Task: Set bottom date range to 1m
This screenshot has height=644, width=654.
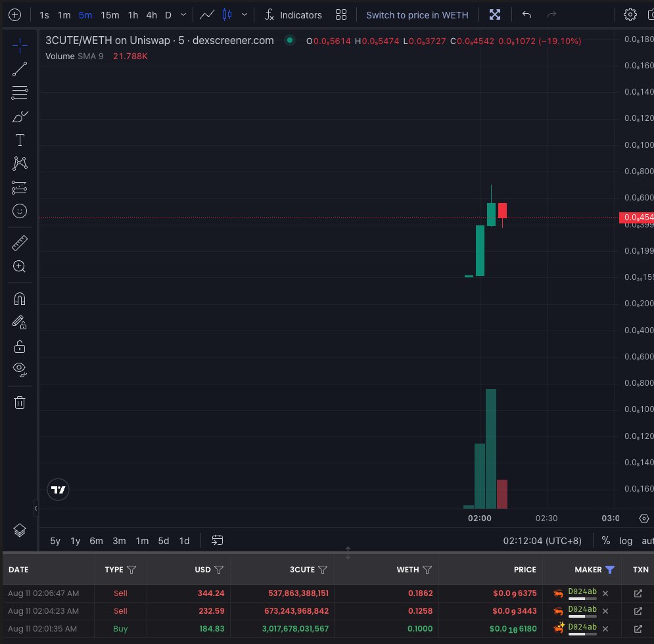Action: pos(142,541)
